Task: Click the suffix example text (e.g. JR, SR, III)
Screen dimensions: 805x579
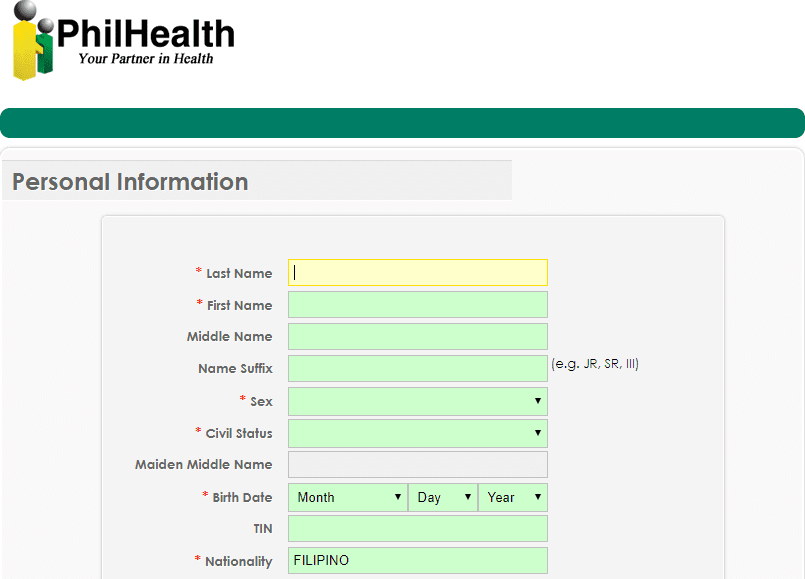Action: pyautogui.click(x=594, y=364)
